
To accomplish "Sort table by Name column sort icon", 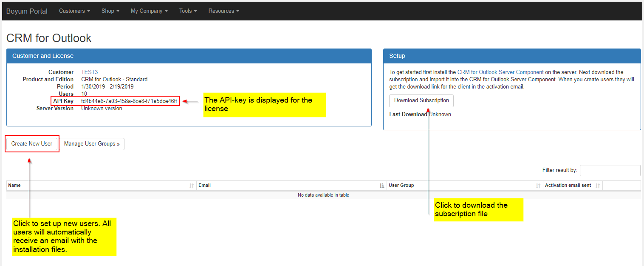I will coord(192,186).
